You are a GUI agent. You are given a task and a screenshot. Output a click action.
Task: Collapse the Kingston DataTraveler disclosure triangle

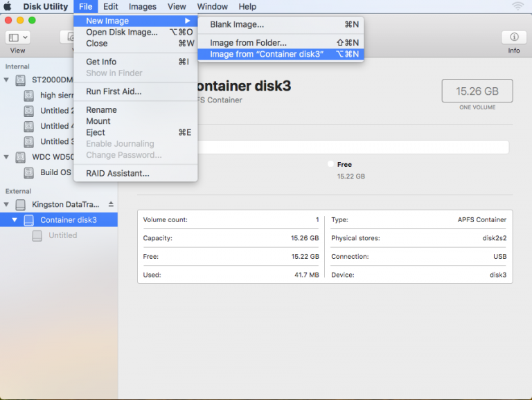[x=7, y=205]
